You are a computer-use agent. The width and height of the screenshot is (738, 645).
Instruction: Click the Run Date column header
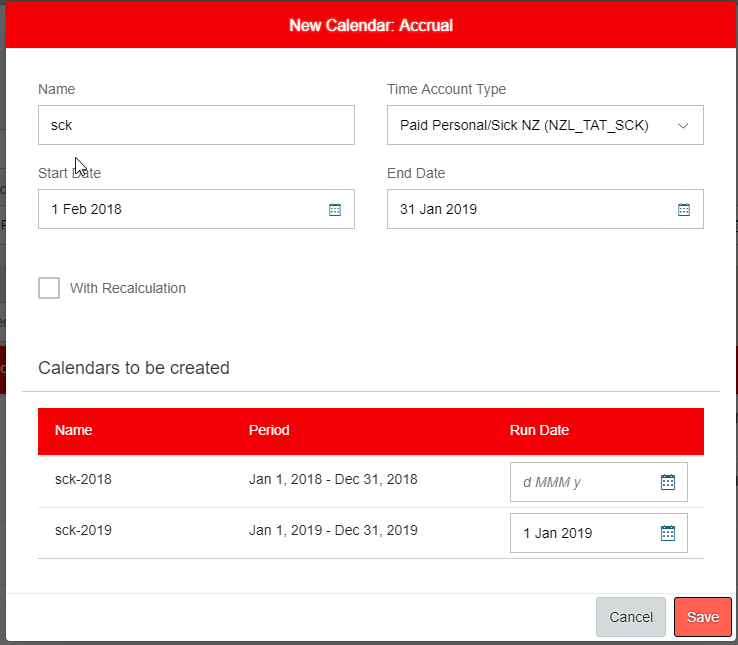[539, 430]
